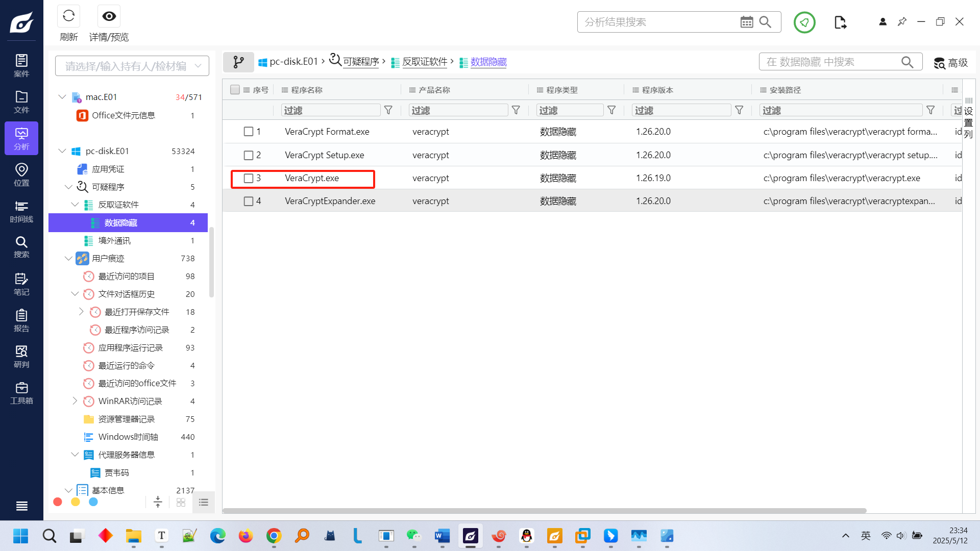Click the blue color dot below the tree
This screenshot has height=551, width=980.
point(93,502)
